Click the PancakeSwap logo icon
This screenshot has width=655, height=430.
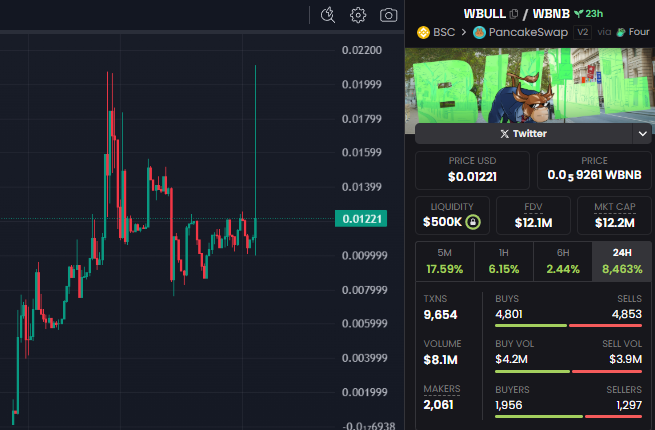[479, 32]
